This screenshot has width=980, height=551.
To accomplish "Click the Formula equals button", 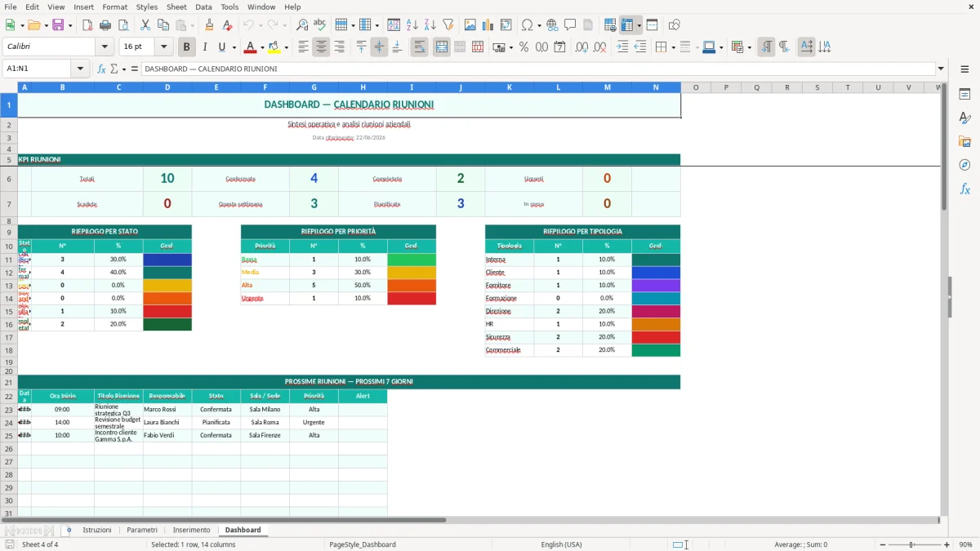I will coord(135,69).
